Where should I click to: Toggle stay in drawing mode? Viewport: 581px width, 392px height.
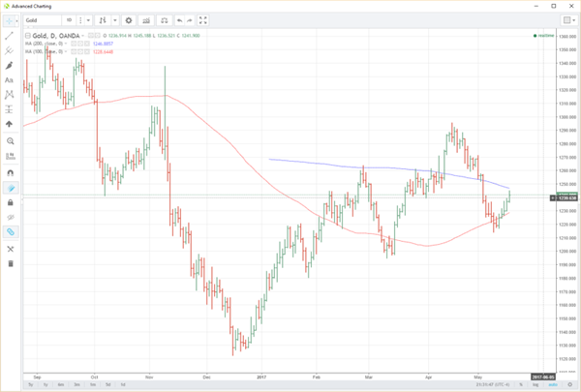click(x=11, y=188)
